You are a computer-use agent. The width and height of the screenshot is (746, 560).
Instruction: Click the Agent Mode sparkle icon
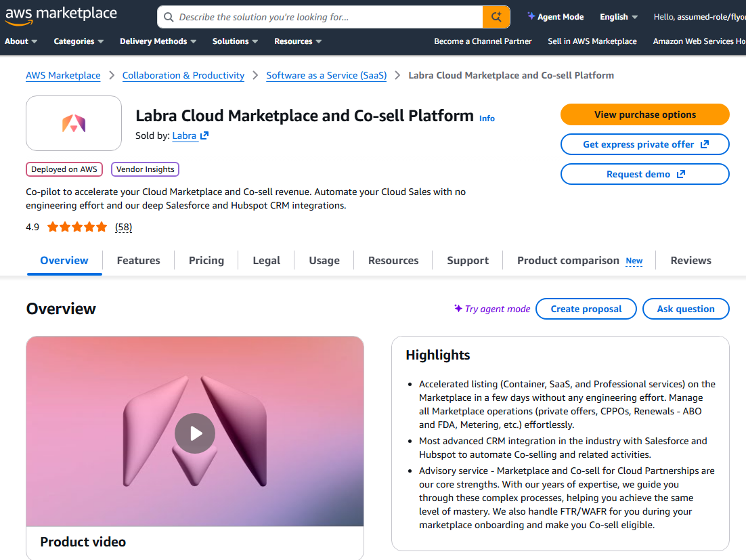[531, 17]
